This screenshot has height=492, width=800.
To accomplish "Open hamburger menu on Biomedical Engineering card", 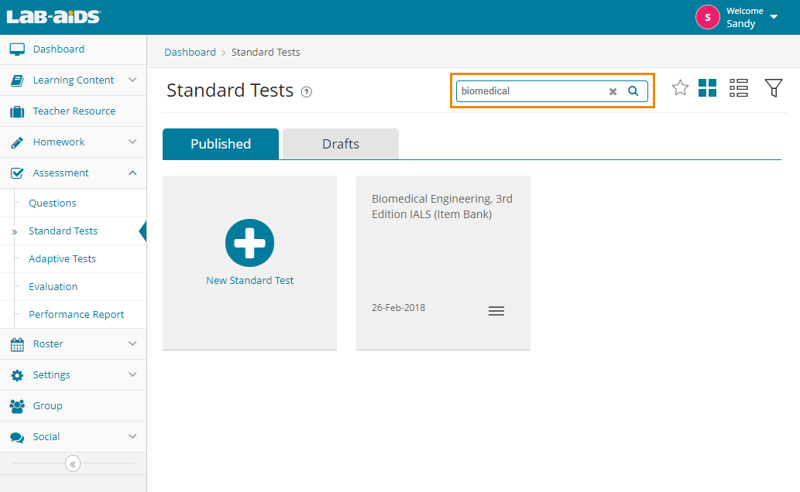I will tap(496, 311).
